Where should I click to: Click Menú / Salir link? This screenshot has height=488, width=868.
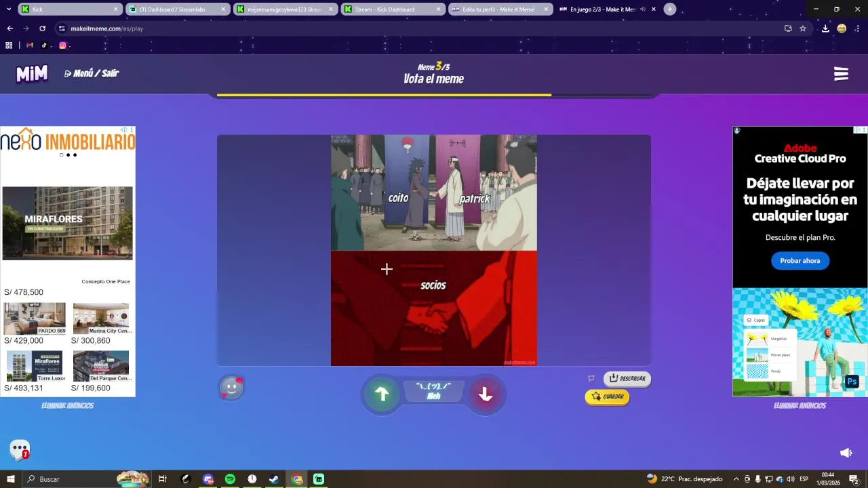pos(92,73)
